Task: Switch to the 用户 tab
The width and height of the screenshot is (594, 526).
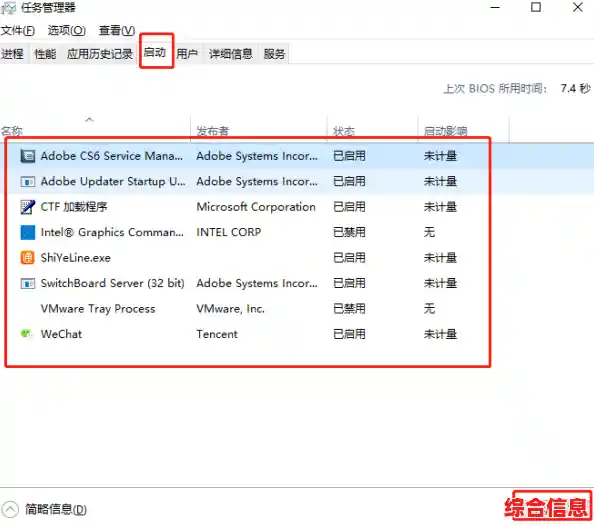Action: pos(187,54)
